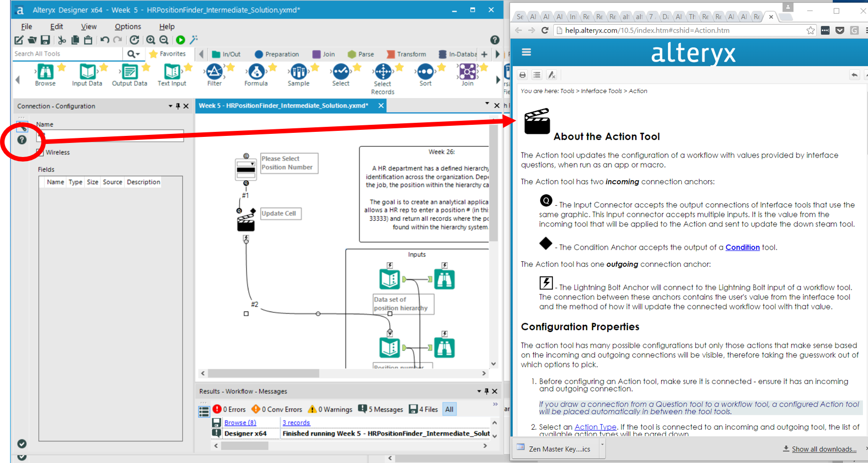
Task: Save the workflow with the floppy icon
Action: 45,40
